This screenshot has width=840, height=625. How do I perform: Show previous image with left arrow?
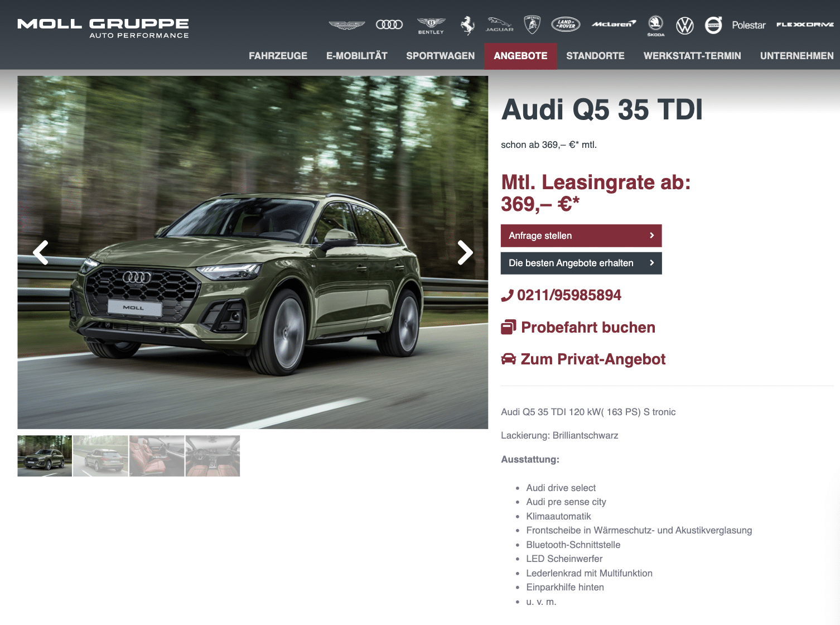click(x=41, y=252)
